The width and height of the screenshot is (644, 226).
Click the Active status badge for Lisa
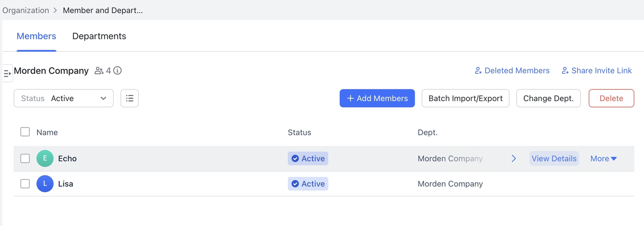(x=308, y=184)
